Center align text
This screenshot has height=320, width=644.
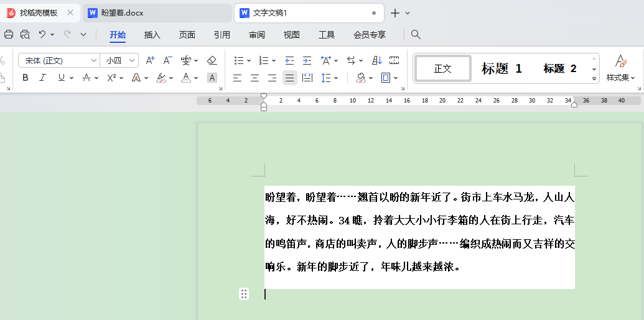point(254,78)
